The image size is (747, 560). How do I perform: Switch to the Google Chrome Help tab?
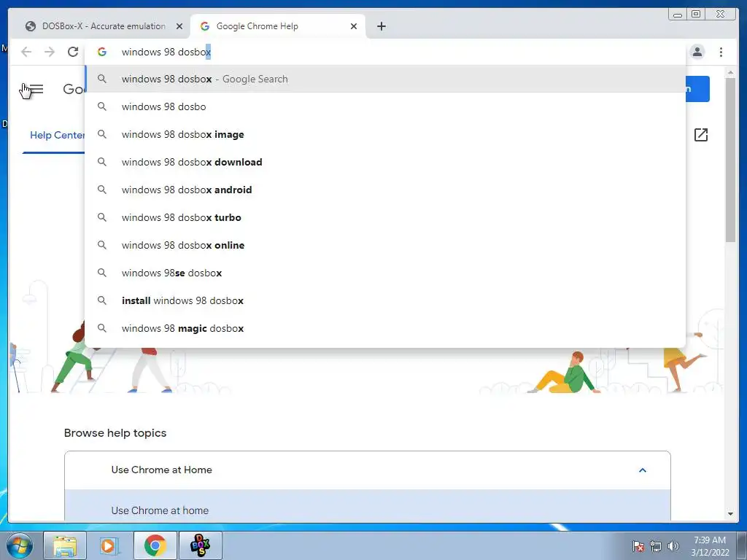click(x=278, y=26)
